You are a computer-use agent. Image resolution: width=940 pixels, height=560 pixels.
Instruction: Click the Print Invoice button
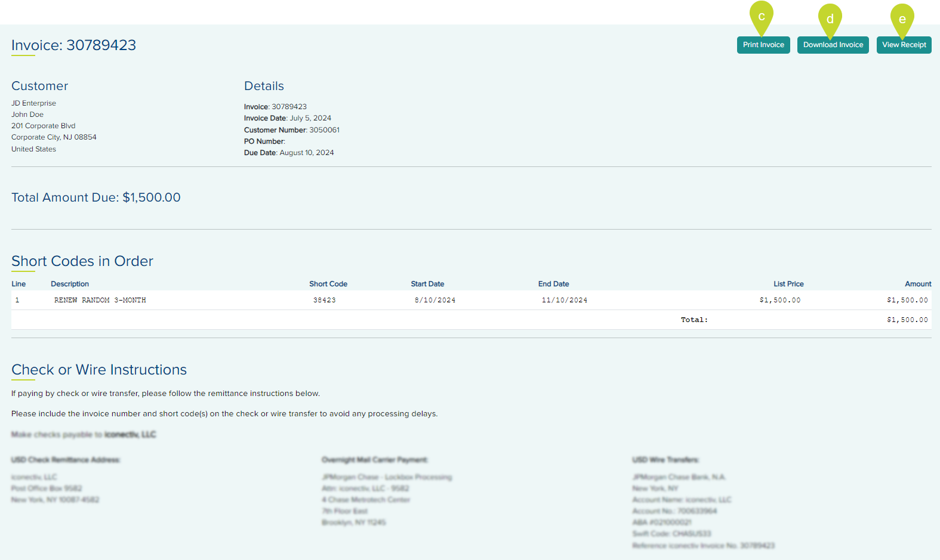(763, 45)
